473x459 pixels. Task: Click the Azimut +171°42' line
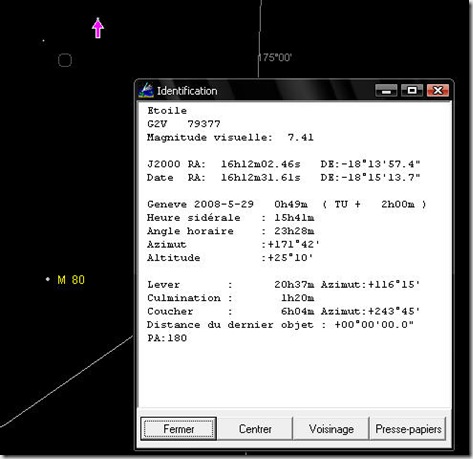coord(233,244)
